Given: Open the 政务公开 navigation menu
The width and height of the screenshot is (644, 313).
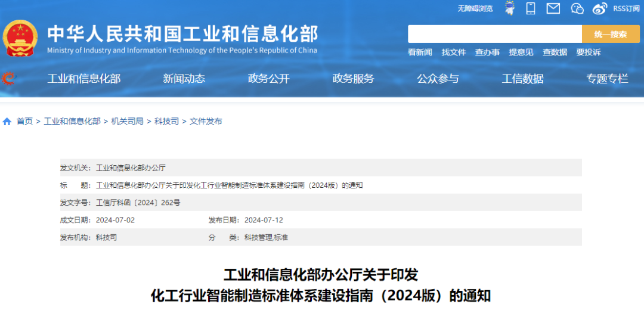Looking at the screenshot, I should (x=268, y=79).
